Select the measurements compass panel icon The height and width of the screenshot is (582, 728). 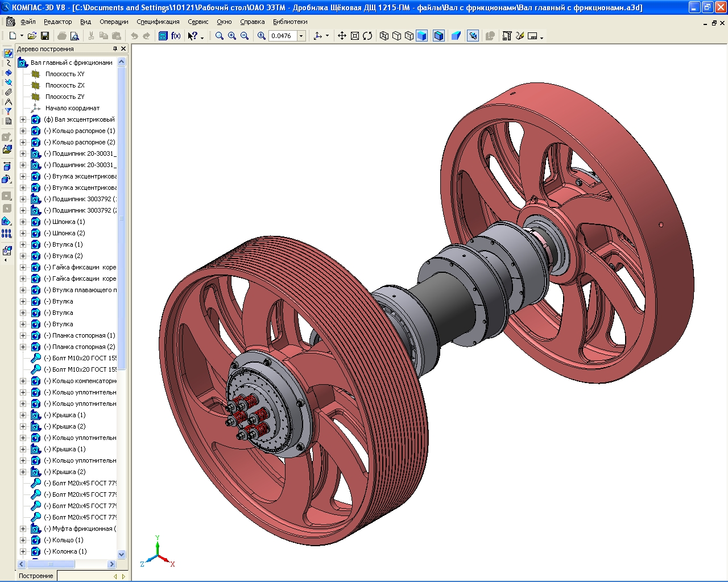(x=8, y=102)
